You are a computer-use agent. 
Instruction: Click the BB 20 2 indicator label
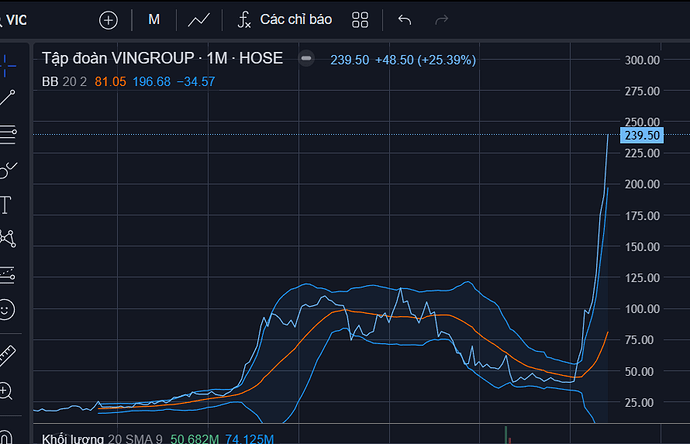[x=64, y=82]
